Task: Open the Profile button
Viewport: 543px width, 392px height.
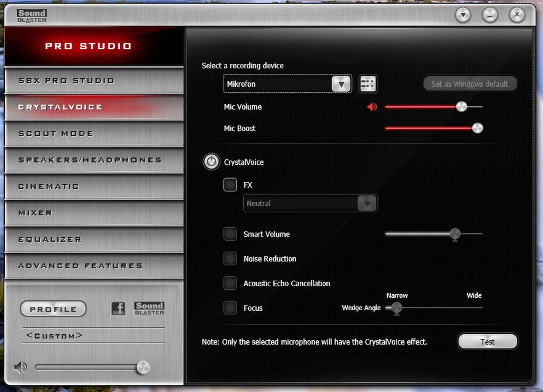Action: pyautogui.click(x=53, y=309)
